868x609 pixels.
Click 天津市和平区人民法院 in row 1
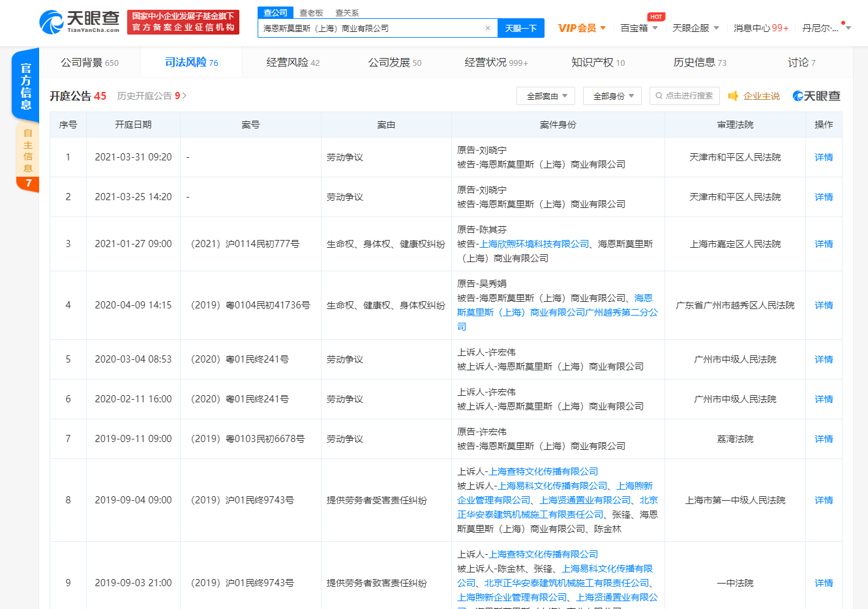[x=735, y=157]
